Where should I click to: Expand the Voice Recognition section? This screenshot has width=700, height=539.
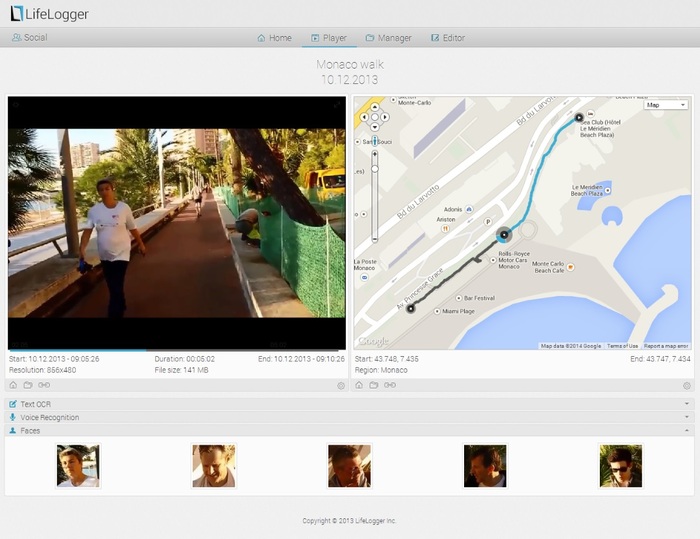click(x=349, y=418)
